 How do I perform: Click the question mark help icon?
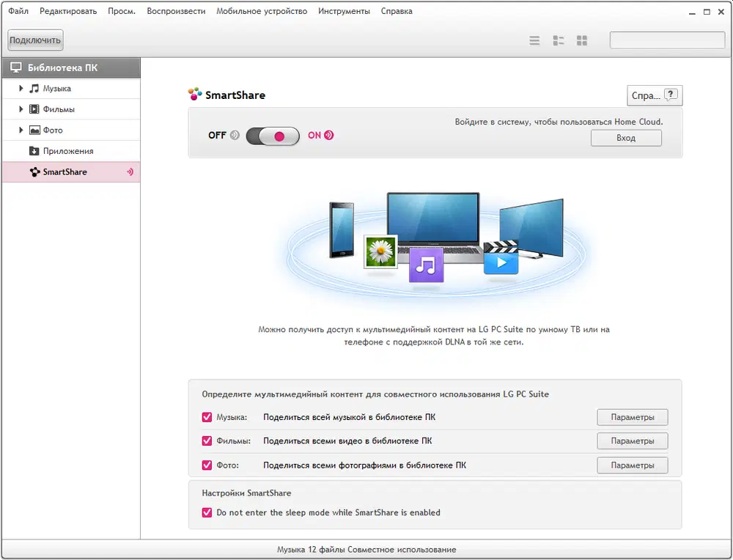pyautogui.click(x=671, y=95)
